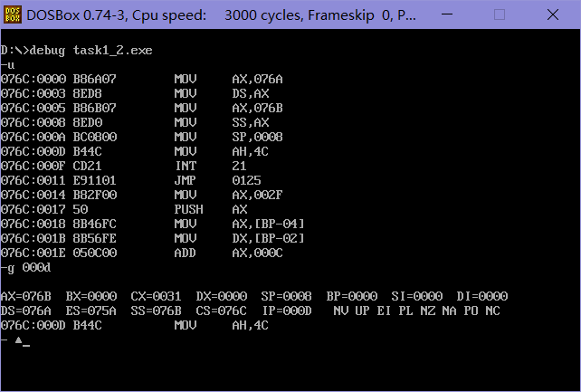Viewport: 581px width, 392px height.
Task: Click the BX=0000 register value
Action: tap(91, 296)
